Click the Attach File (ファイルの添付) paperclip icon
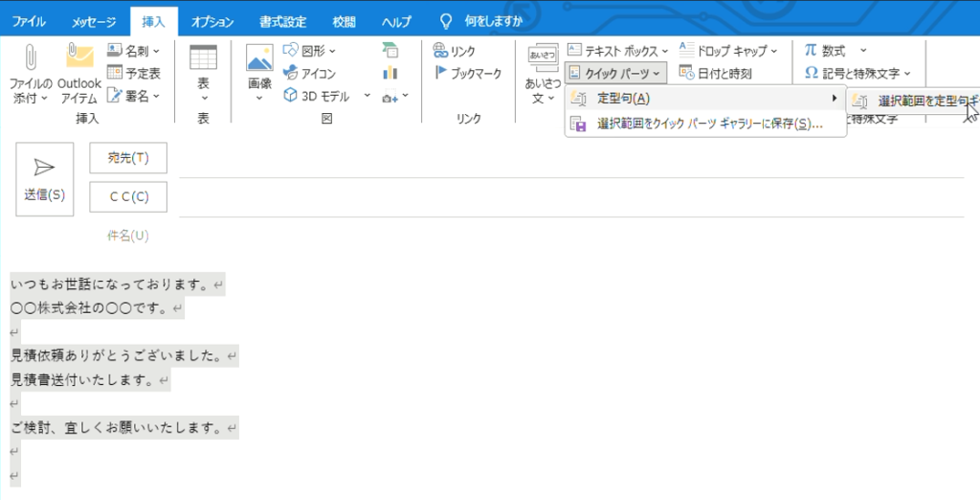This screenshot has height=500, width=980. tap(30, 57)
